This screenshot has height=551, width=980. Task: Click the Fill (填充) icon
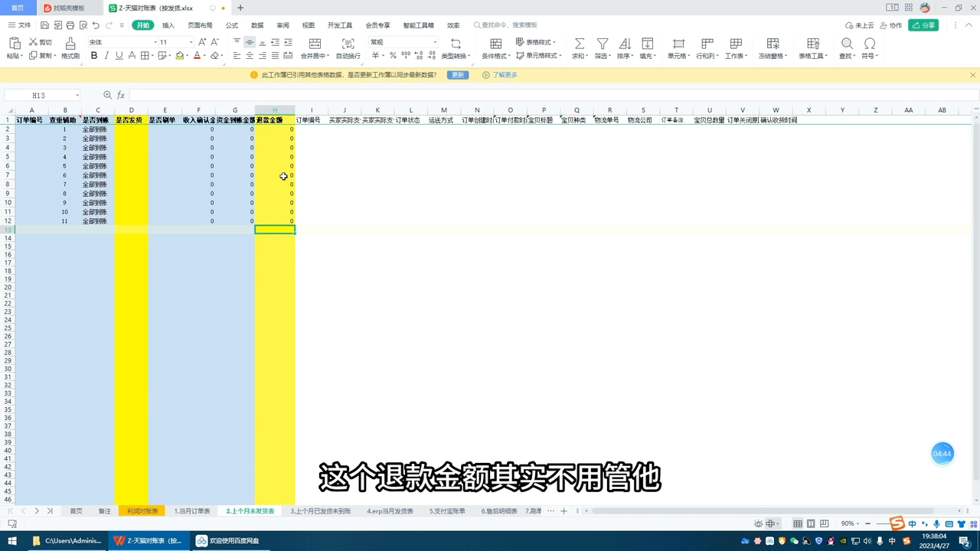click(x=647, y=44)
